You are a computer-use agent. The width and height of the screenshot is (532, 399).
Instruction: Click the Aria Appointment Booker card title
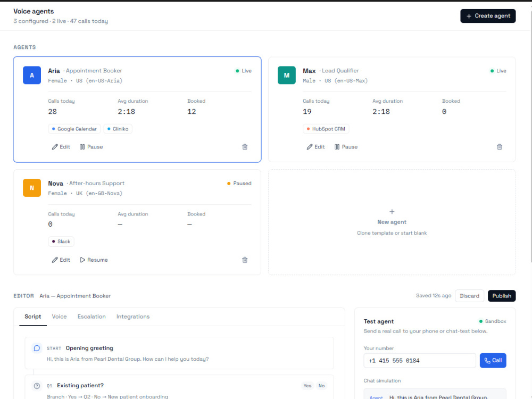[85, 71]
